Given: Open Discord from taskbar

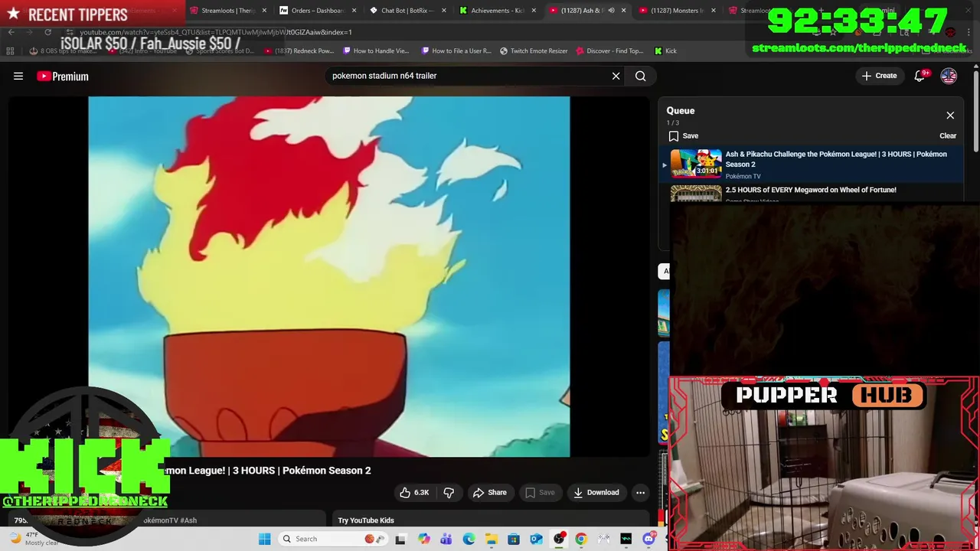Looking at the screenshot, I should 649,539.
